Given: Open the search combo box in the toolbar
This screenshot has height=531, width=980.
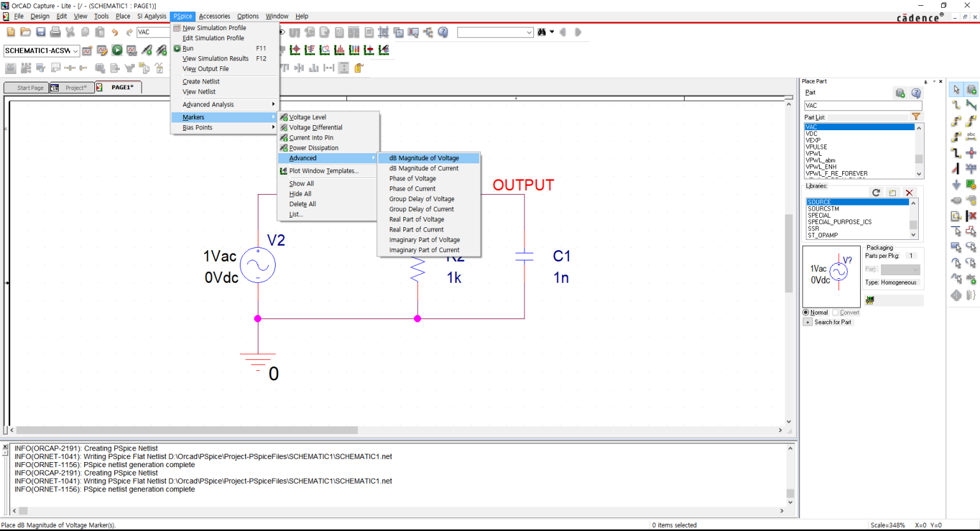Looking at the screenshot, I should pyautogui.click(x=495, y=32).
